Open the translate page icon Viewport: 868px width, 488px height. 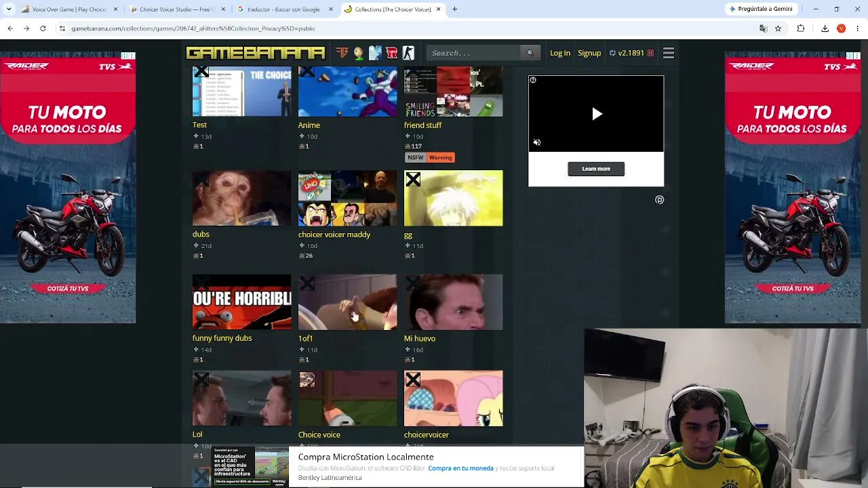click(x=764, y=28)
